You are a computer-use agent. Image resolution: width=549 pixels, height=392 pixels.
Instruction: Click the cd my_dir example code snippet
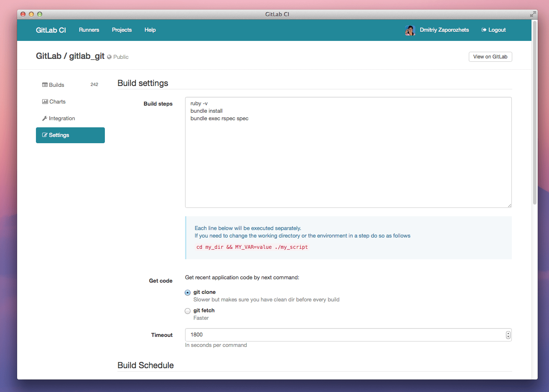point(252,247)
